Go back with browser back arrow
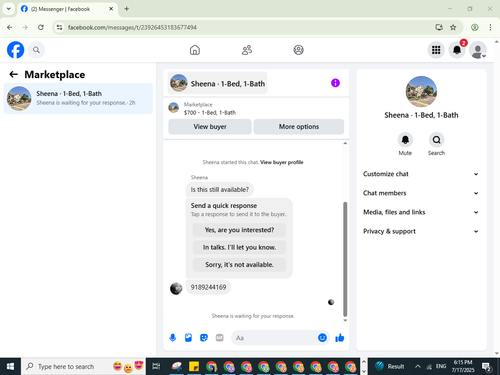500x375 pixels. pos(10,27)
